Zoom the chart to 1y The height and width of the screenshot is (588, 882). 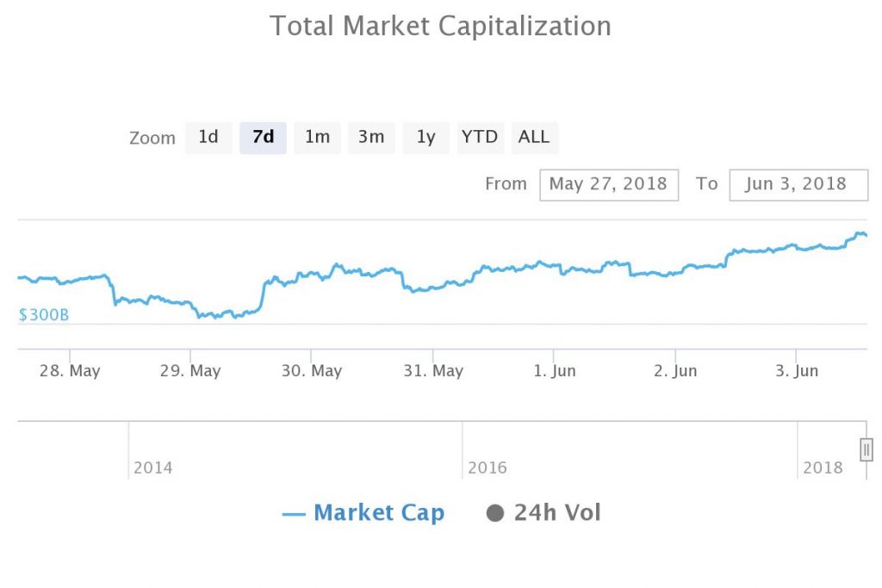[425, 138]
